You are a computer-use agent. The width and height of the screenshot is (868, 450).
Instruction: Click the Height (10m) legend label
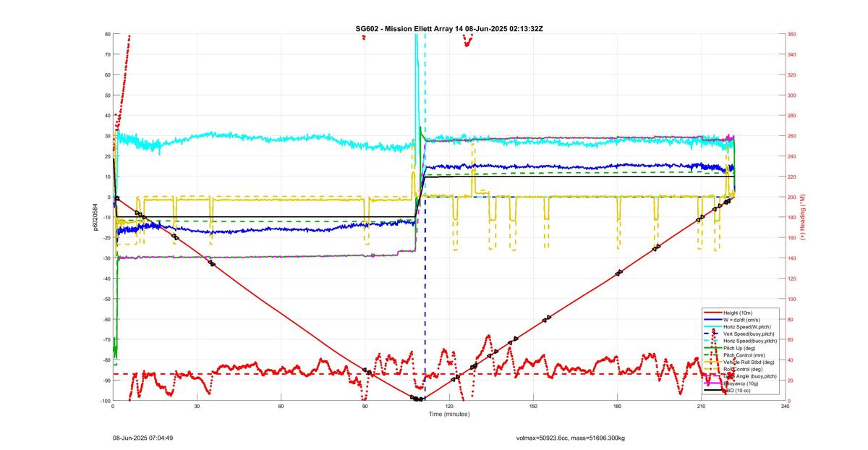(738, 313)
